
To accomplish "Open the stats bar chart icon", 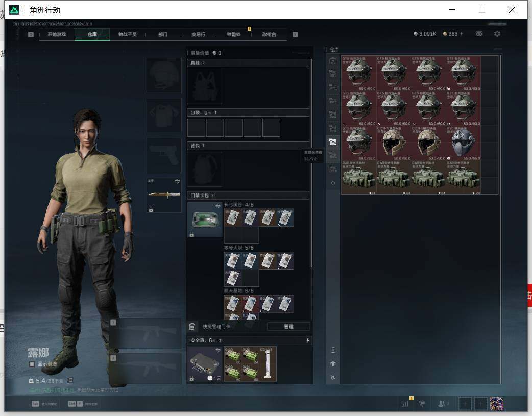I will (x=405, y=404).
